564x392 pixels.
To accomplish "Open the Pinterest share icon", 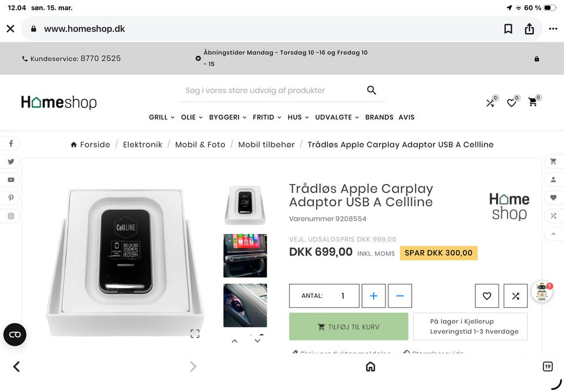I will tap(11, 198).
